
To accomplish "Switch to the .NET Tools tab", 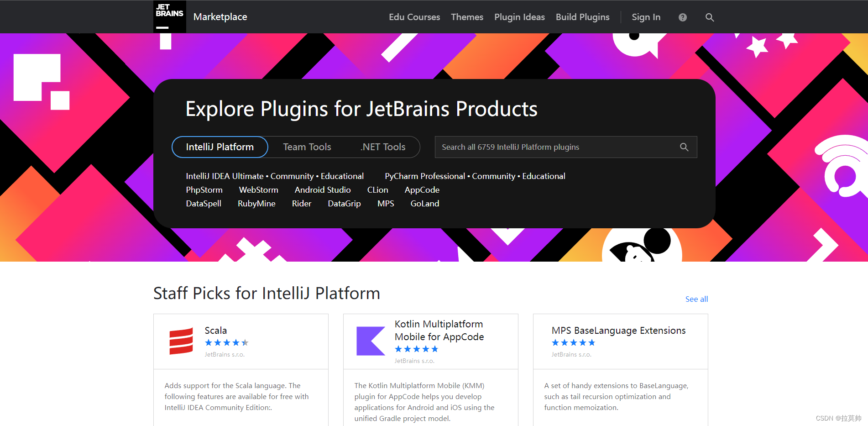I will [x=383, y=147].
